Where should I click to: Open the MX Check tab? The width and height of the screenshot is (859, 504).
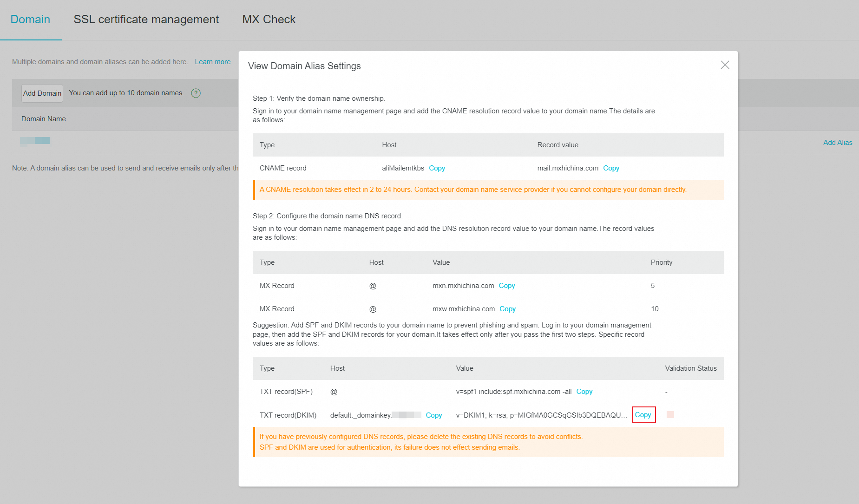tap(269, 20)
